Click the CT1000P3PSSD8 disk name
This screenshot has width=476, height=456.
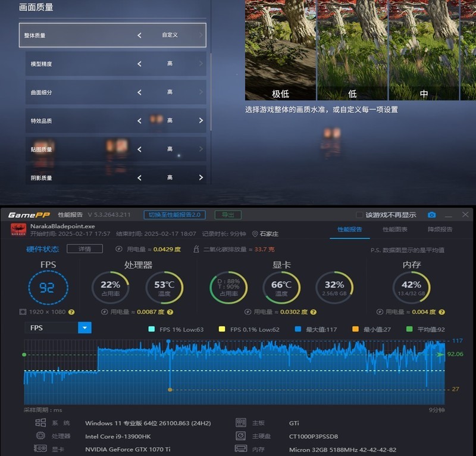(x=314, y=436)
